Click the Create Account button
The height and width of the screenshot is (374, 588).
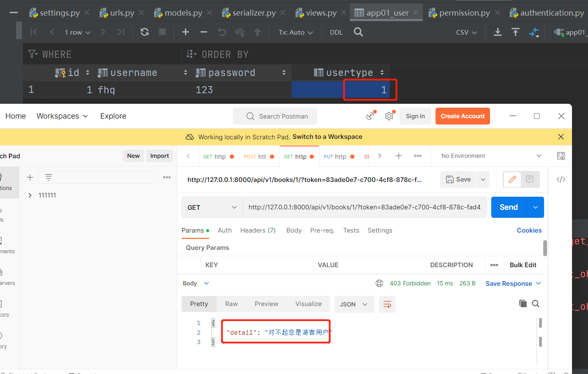click(x=463, y=116)
